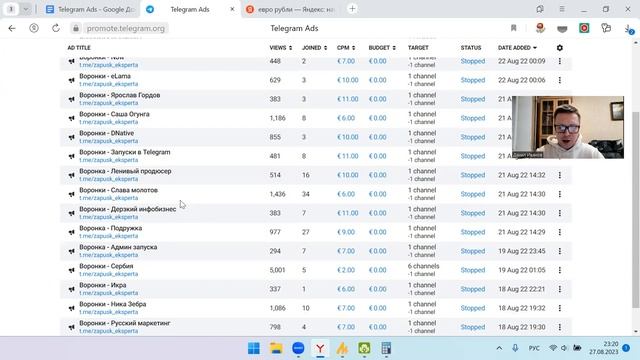Click megaphone icon of Воронки - DNative ad
Screen dimensions: 640x360
tap(72, 137)
